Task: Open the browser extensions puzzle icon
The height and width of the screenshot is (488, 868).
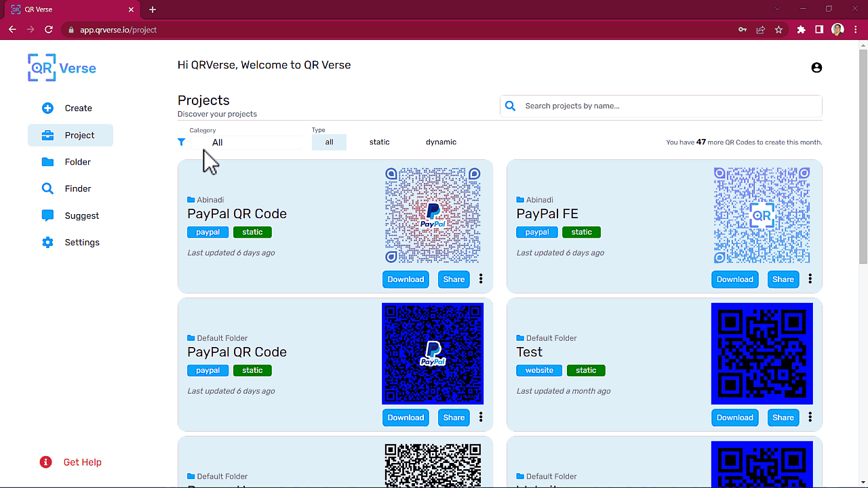Action: [802, 30]
